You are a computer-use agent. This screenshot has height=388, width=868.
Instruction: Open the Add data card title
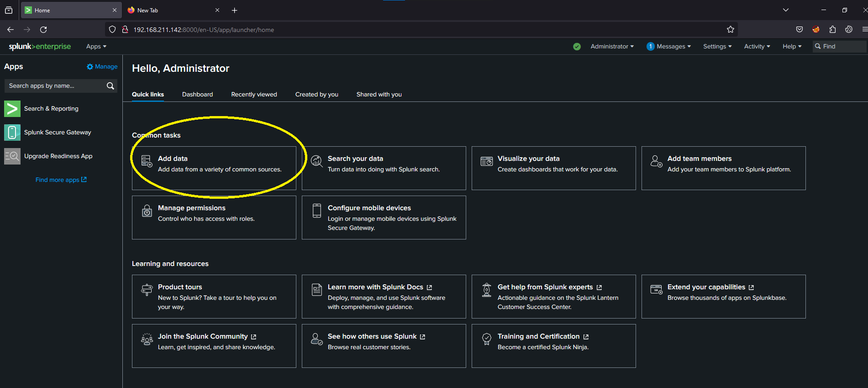click(173, 159)
